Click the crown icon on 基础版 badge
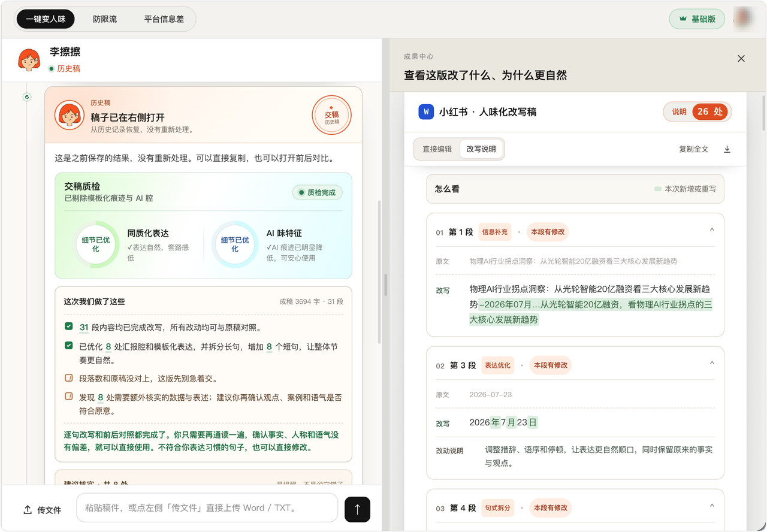This screenshot has height=532, width=767. point(683,19)
